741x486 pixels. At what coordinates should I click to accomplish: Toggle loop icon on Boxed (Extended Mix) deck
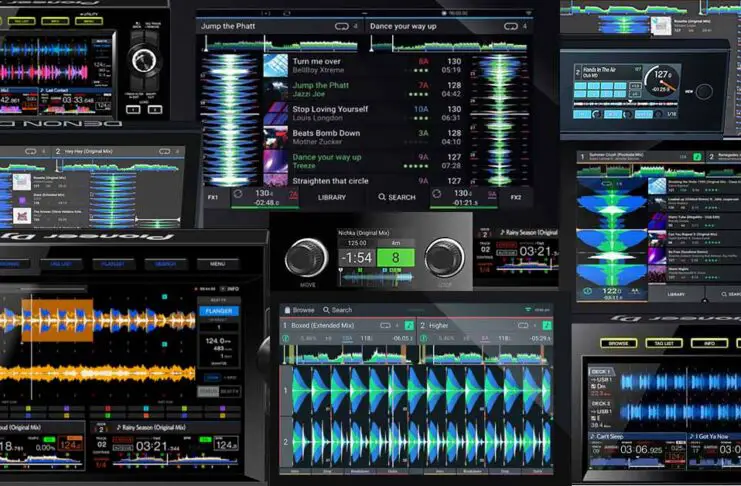[x=385, y=325]
